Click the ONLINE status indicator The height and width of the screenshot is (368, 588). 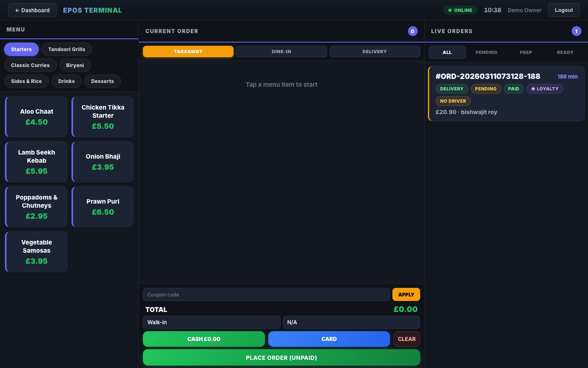pos(460,10)
